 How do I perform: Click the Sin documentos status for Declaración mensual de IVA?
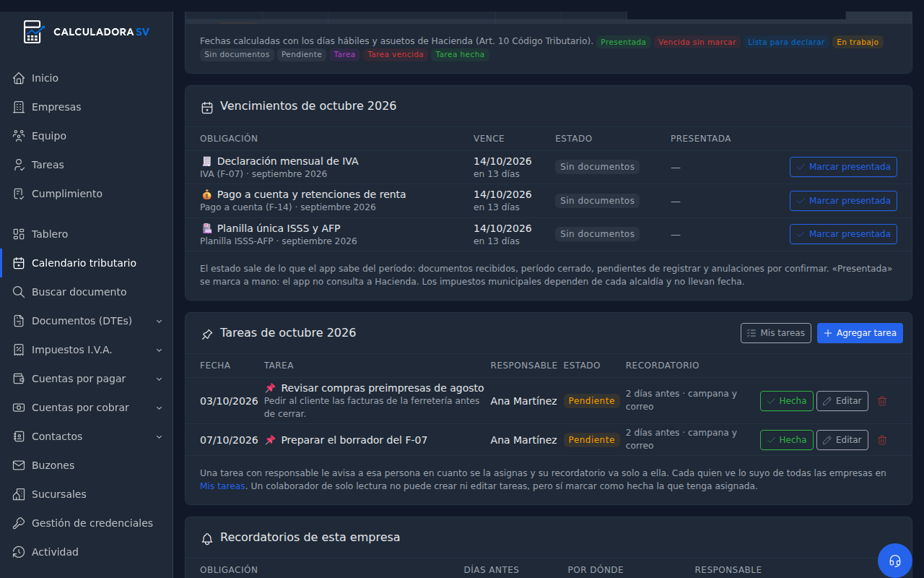click(597, 167)
